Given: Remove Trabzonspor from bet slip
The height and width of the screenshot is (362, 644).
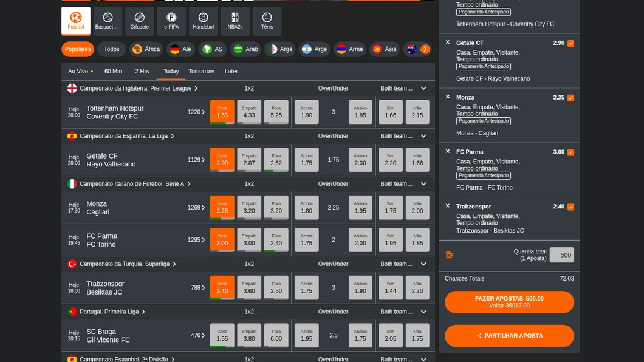Looking at the screenshot, I should 448,206.
